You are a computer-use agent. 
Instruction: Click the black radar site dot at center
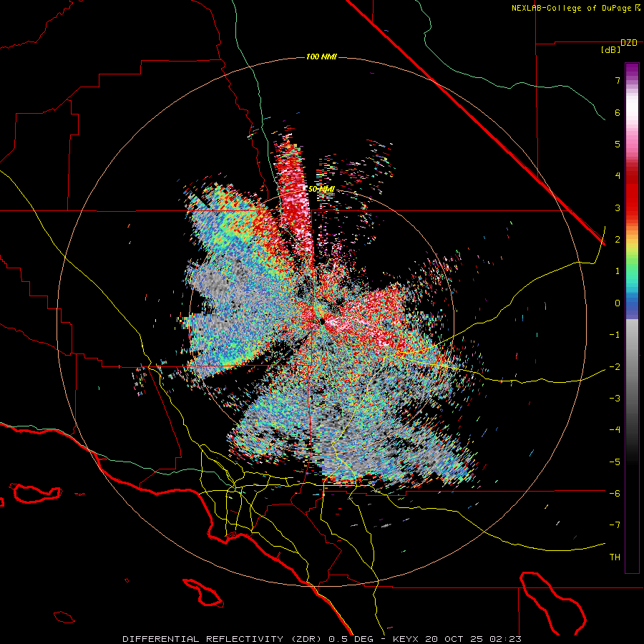coord(322,321)
